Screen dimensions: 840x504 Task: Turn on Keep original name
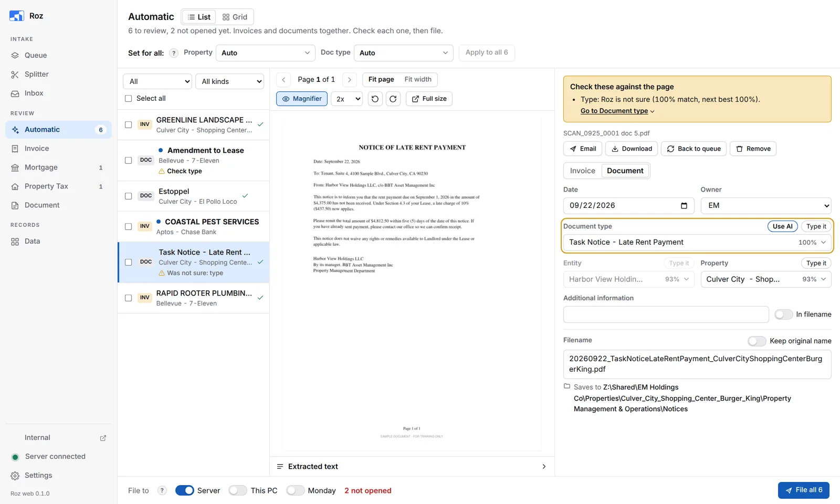757,341
